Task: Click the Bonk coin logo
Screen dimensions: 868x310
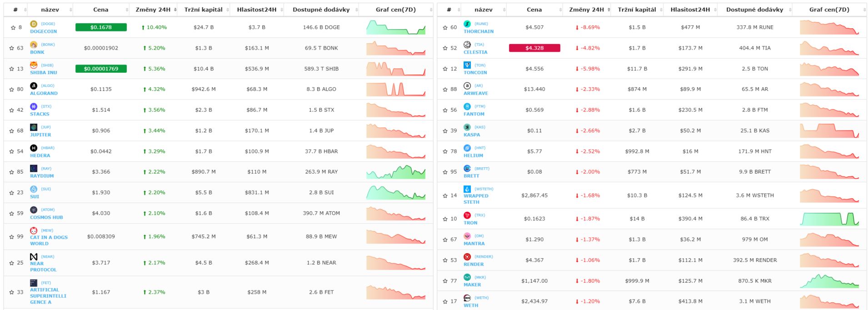Action: coord(34,45)
